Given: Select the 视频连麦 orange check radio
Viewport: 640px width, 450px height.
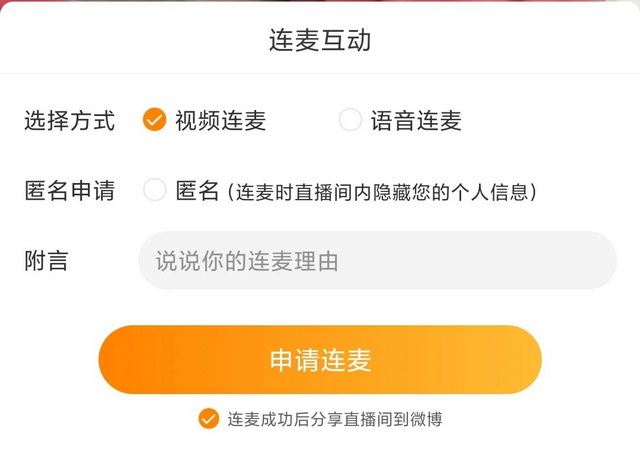Looking at the screenshot, I should (x=154, y=120).
